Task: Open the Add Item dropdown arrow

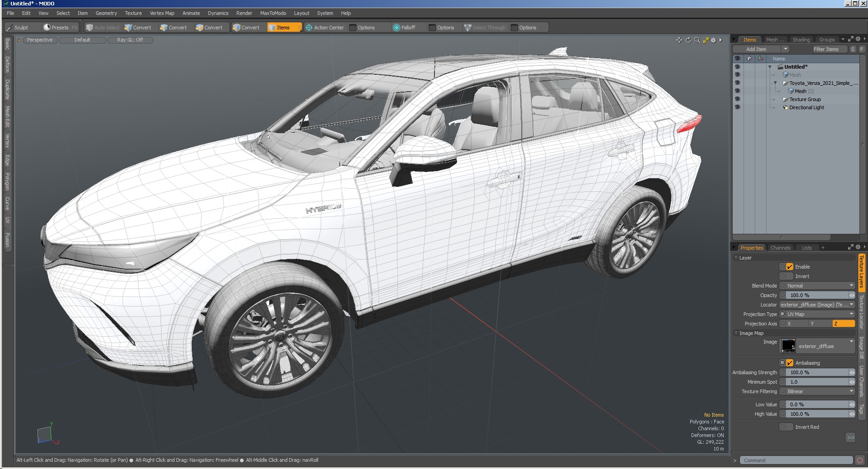Action: pos(785,49)
